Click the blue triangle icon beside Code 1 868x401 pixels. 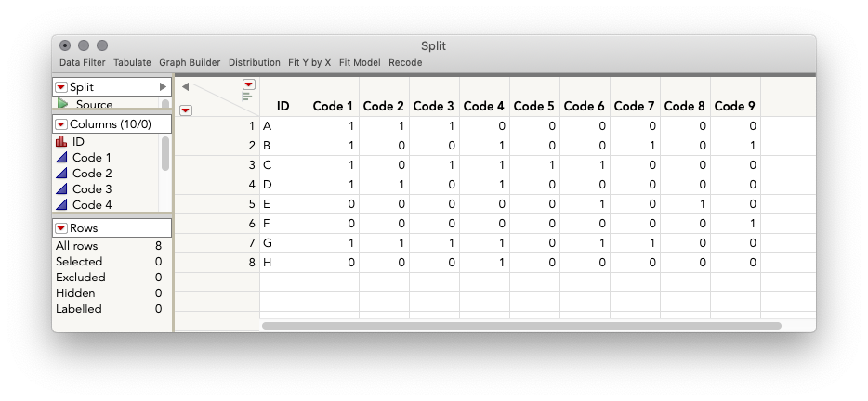[x=61, y=158]
